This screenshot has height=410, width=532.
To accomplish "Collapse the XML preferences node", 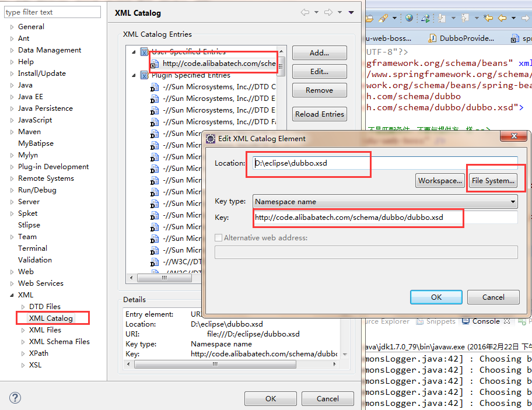I will pos(12,295).
